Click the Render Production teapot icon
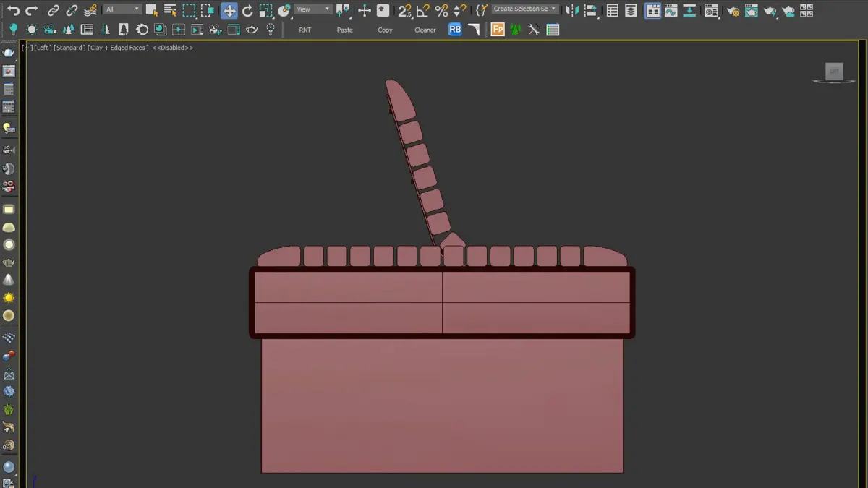 point(770,10)
